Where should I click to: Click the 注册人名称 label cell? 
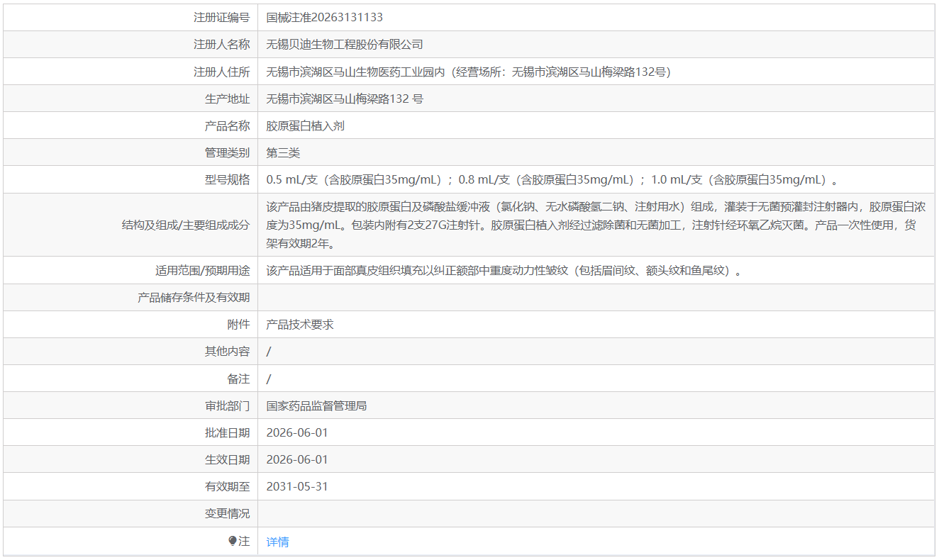click(130, 44)
